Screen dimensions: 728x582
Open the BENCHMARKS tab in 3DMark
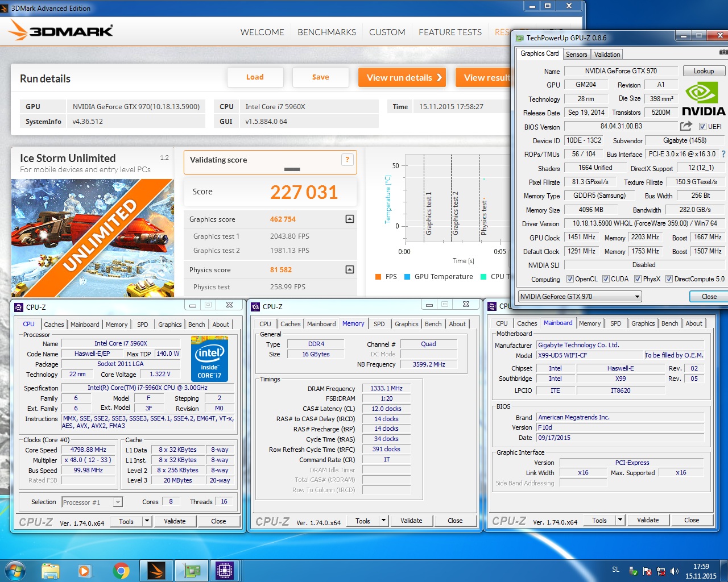pyautogui.click(x=326, y=32)
